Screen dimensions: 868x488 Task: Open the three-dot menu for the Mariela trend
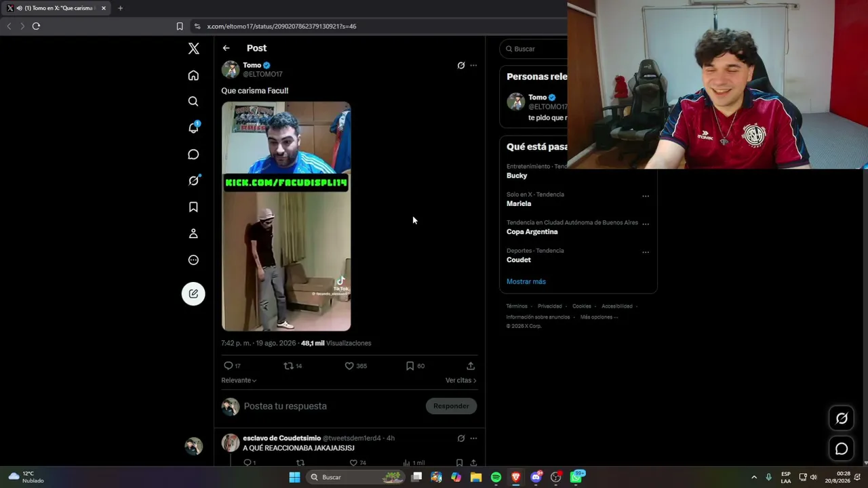tap(646, 196)
